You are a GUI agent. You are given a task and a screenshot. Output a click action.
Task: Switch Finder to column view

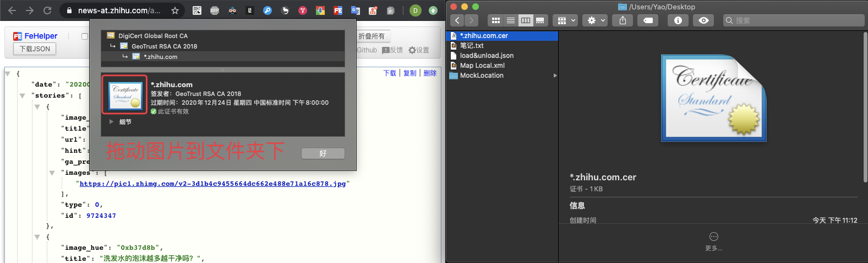526,20
